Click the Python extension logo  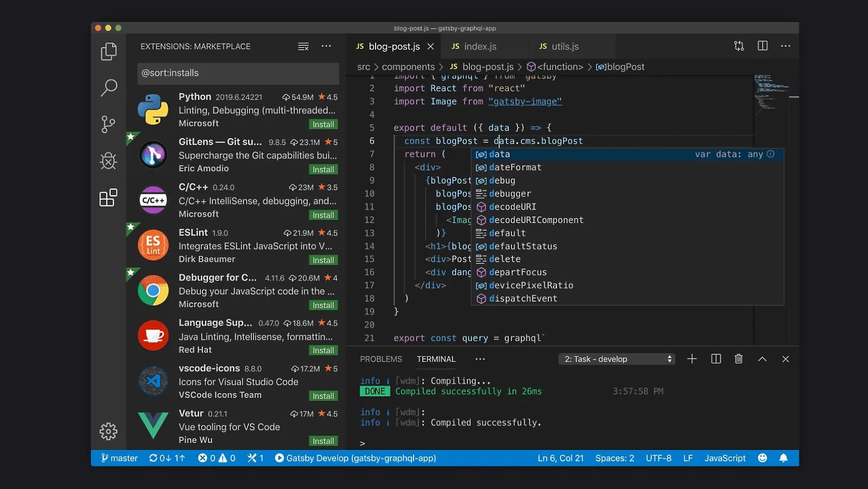coord(153,109)
